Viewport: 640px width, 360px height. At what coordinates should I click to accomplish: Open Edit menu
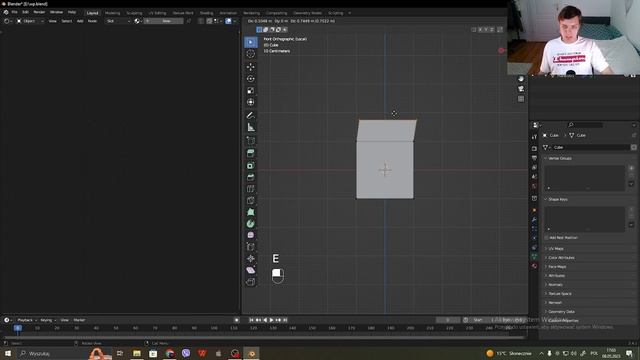[25, 12]
